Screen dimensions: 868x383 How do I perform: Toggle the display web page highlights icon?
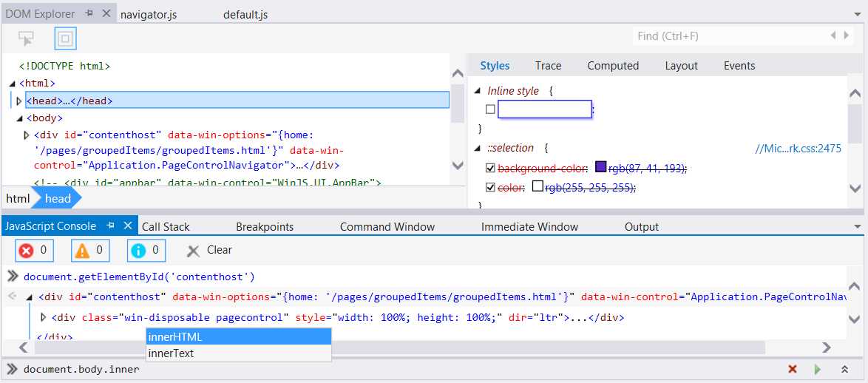(x=65, y=38)
